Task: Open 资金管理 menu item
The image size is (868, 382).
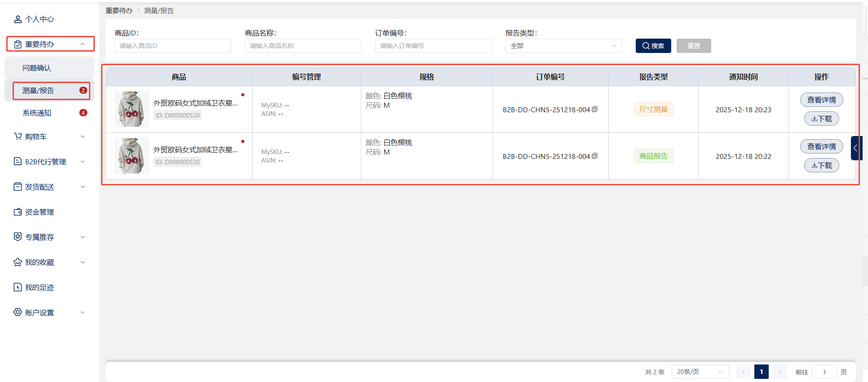Action: click(49, 212)
